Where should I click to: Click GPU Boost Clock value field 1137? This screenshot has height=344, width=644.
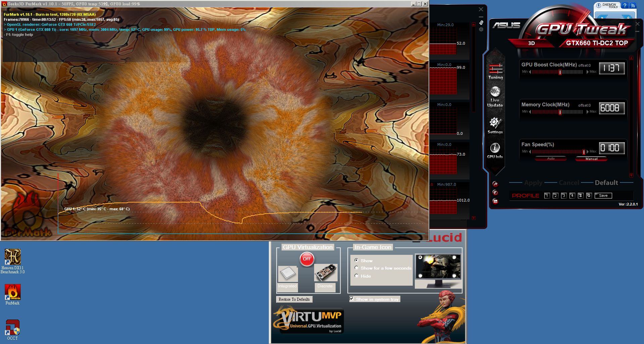611,68
